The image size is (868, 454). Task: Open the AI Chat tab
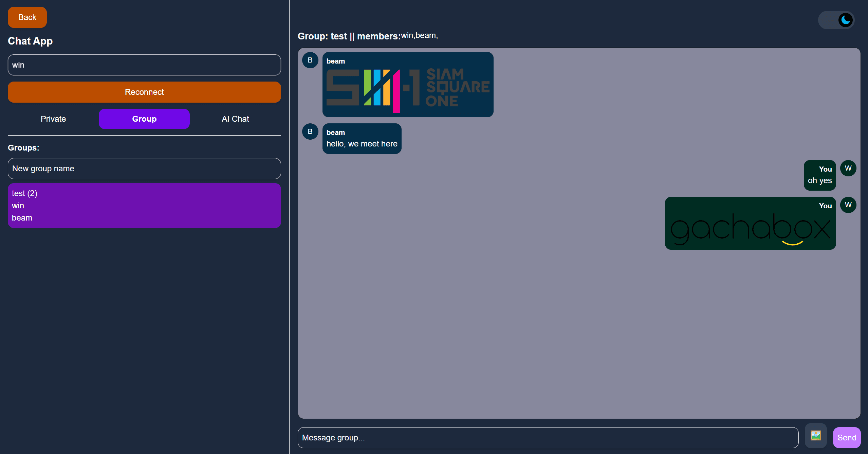(235, 119)
